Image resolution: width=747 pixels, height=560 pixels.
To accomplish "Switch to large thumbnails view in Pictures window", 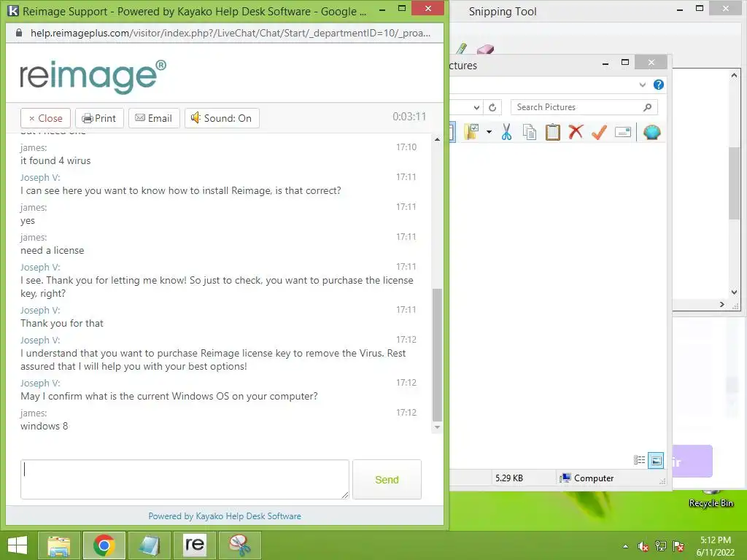I will click(656, 460).
